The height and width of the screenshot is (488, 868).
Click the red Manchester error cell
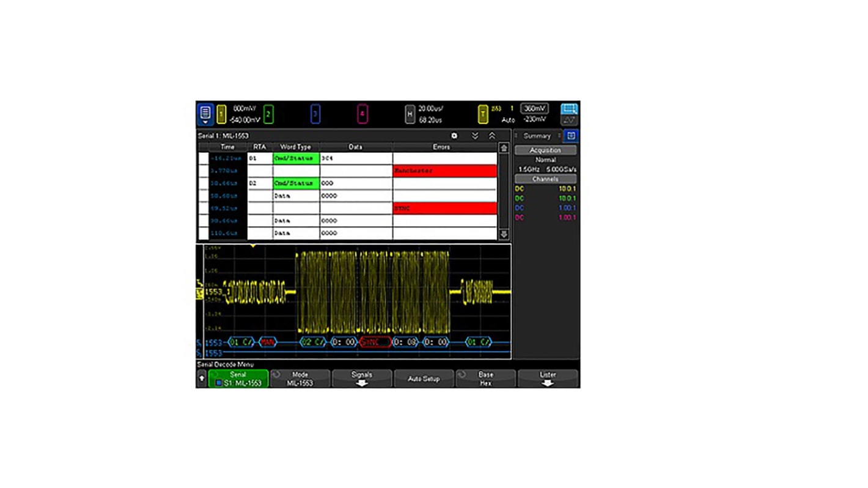444,171
